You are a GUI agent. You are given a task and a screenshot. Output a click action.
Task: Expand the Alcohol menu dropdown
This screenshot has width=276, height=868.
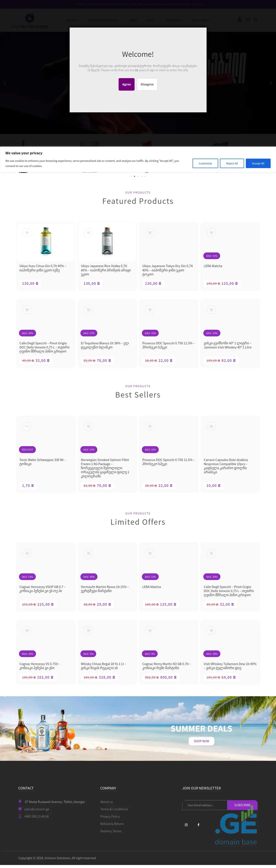[72, 20]
